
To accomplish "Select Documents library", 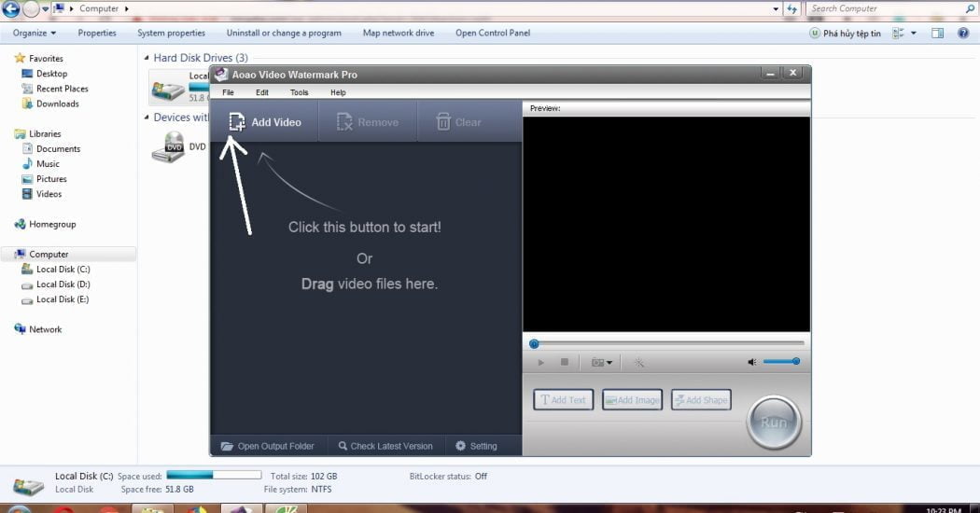I will [x=58, y=148].
